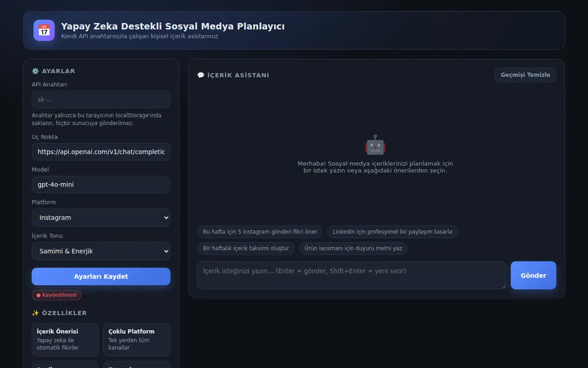
Task: Pick the haftalık içerik takvimi suggestion
Action: (x=246, y=248)
